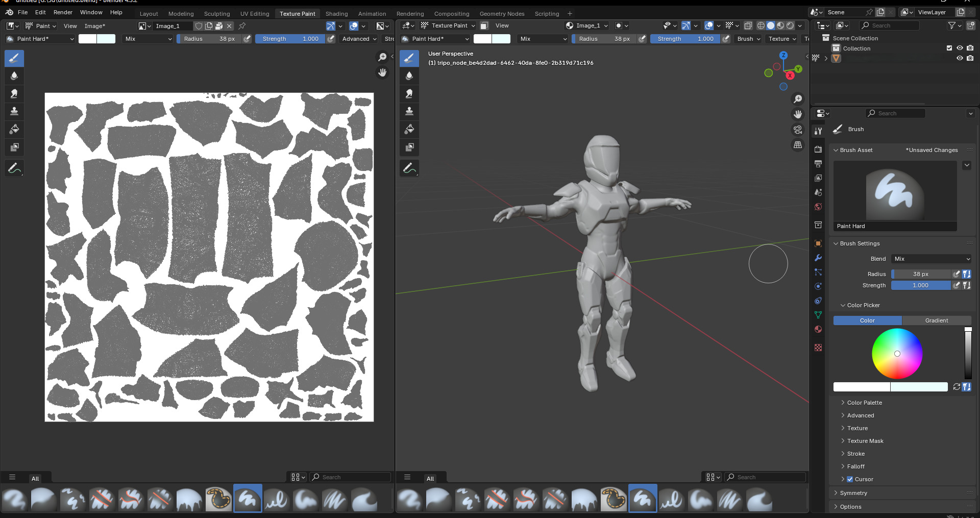Select the Draw tool in image editor toolbar
The image size is (980, 518).
tap(14, 58)
